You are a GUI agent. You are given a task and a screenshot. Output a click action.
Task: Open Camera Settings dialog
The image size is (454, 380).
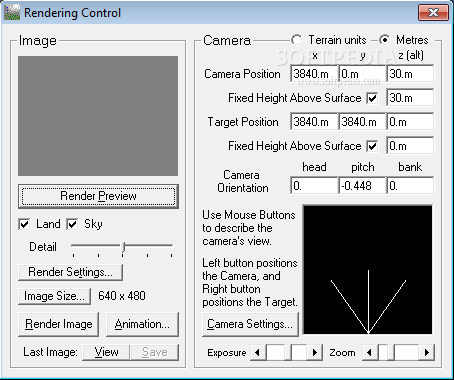[250, 324]
